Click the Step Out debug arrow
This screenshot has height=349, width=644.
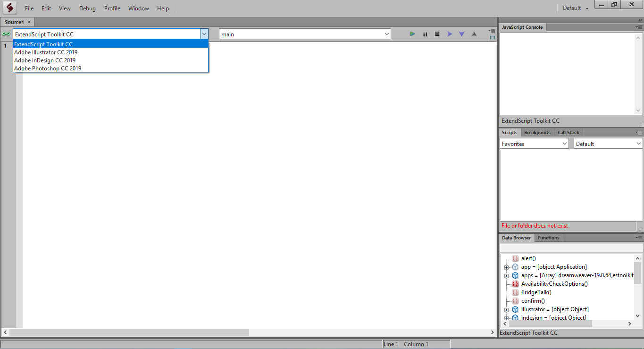coord(474,34)
